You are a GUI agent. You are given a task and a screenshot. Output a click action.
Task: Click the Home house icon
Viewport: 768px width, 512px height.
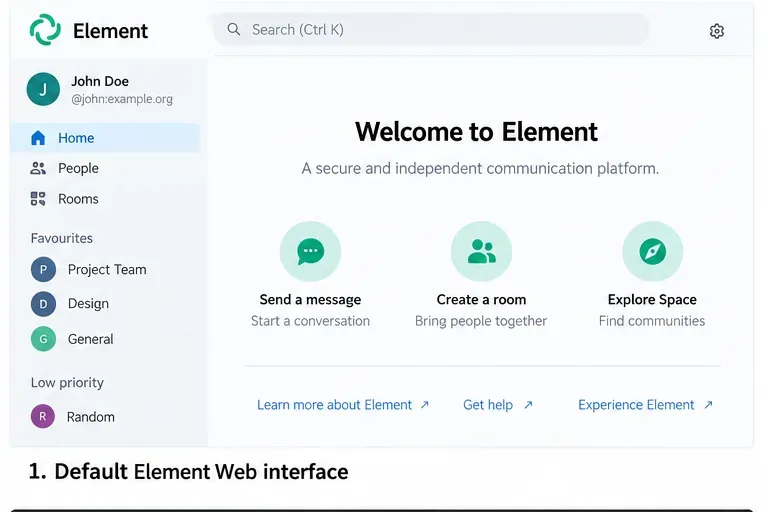coord(38,138)
